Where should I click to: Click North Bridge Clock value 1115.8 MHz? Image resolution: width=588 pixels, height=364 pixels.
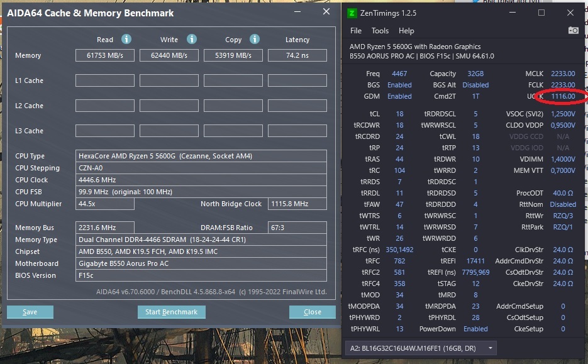(x=297, y=204)
